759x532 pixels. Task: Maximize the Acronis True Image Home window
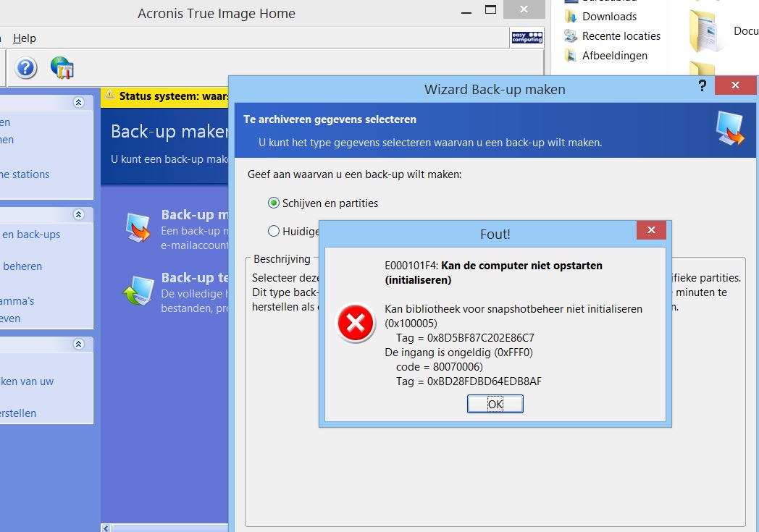[490, 9]
